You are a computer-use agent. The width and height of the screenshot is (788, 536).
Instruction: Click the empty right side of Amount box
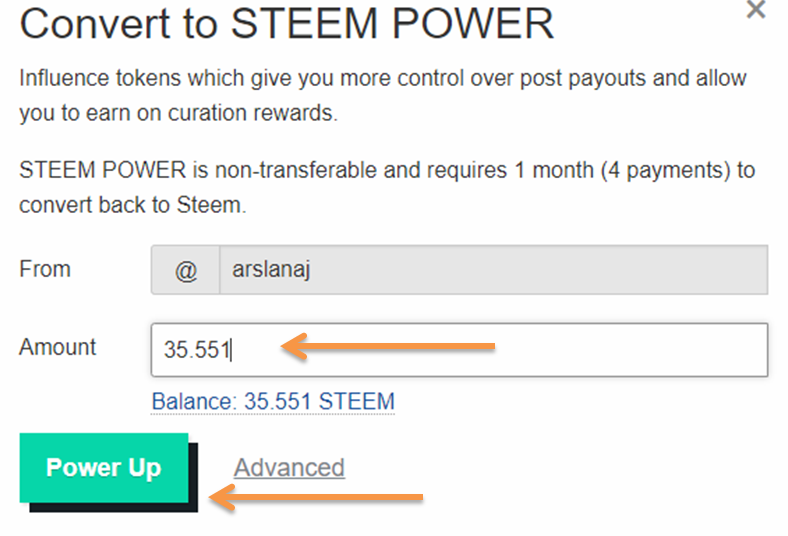tap(650, 350)
